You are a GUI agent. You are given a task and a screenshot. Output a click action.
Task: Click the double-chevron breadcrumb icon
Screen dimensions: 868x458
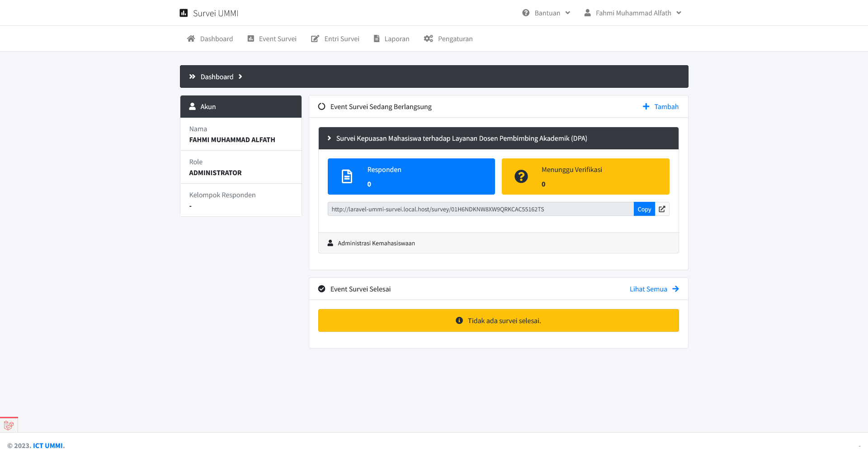coord(192,77)
